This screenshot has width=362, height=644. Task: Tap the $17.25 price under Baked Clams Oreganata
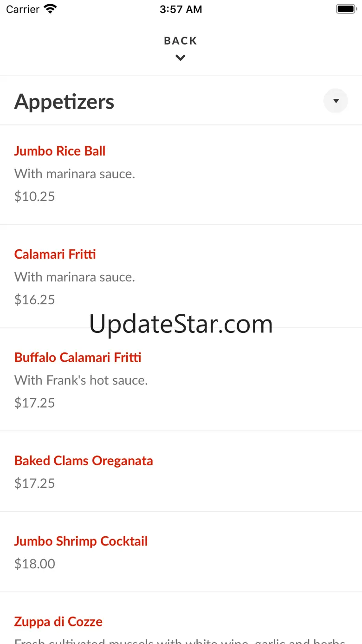(35, 483)
